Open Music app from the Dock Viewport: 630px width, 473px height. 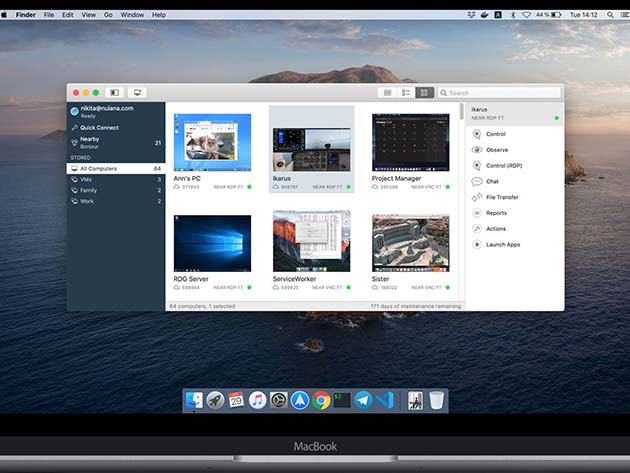(x=257, y=400)
